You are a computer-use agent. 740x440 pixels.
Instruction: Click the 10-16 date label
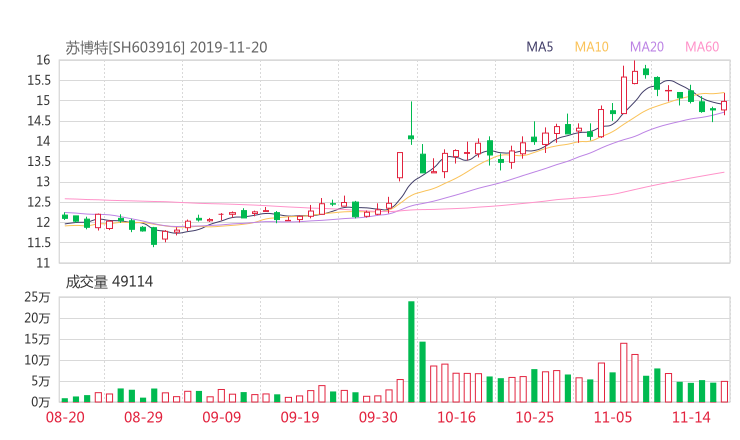tap(456, 417)
